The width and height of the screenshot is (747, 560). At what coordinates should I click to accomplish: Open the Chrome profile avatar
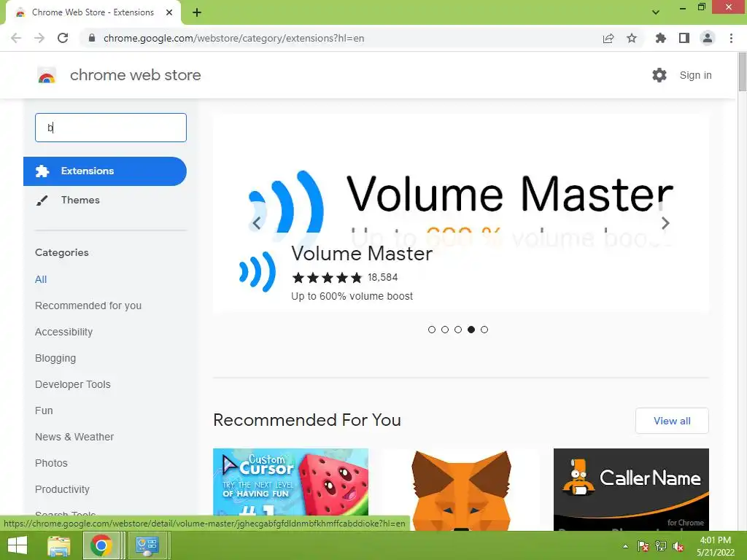pos(708,38)
